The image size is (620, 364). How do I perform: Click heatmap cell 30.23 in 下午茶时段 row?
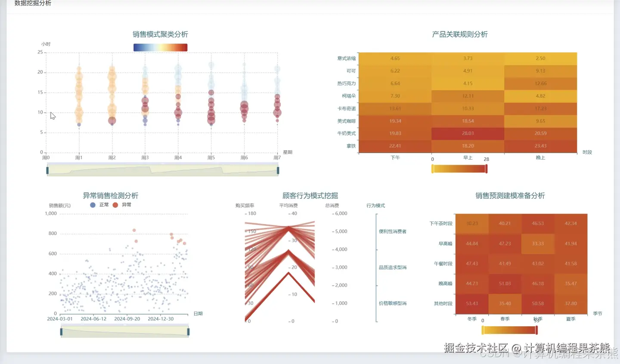pyautogui.click(x=472, y=224)
